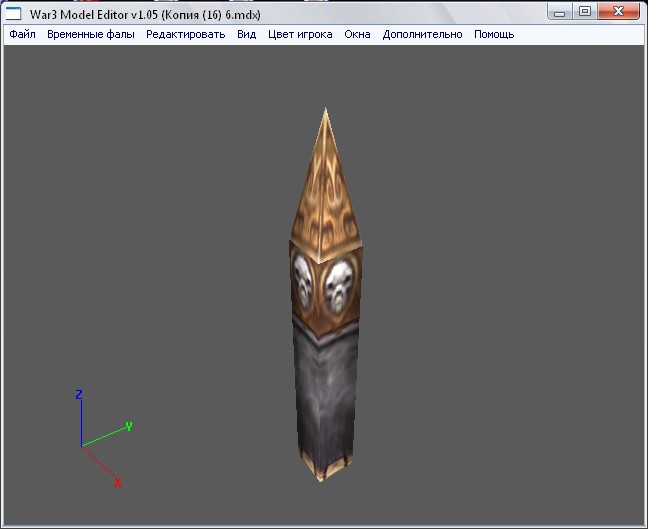Close the War3 Model Editor window

pos(618,12)
